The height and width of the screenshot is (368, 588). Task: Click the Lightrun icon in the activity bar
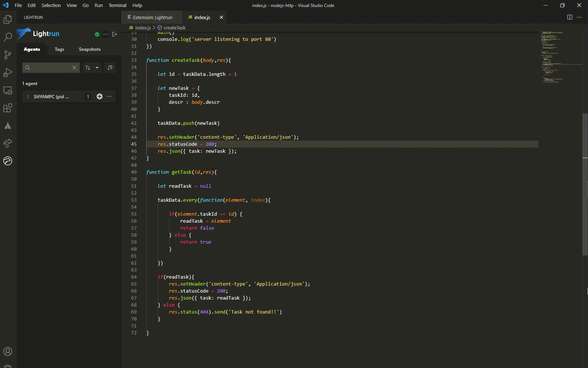[x=7, y=161]
